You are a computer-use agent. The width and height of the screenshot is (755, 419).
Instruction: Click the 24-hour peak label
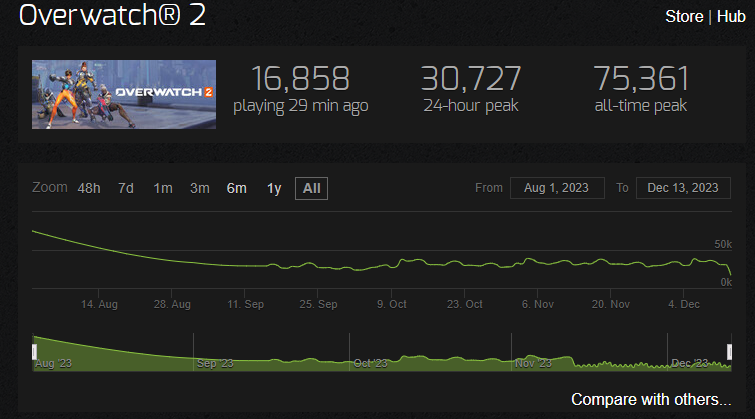[471, 105]
